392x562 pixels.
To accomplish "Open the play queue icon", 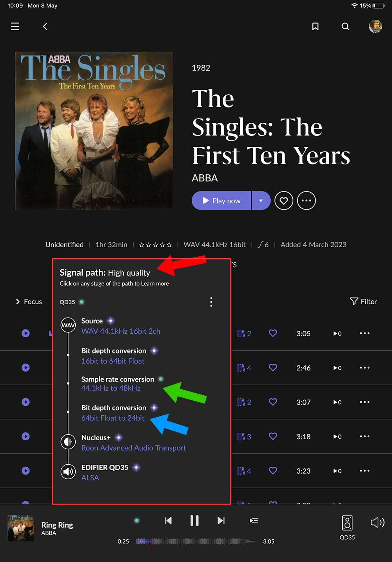I will [x=254, y=521].
